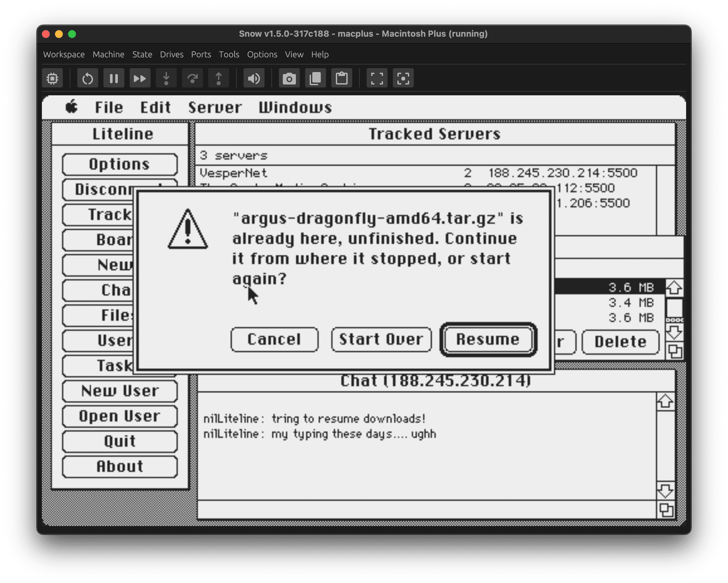Viewport: 728px width, 583px height.
Task: Click the chat window scroll up arrow
Action: pyautogui.click(x=665, y=402)
